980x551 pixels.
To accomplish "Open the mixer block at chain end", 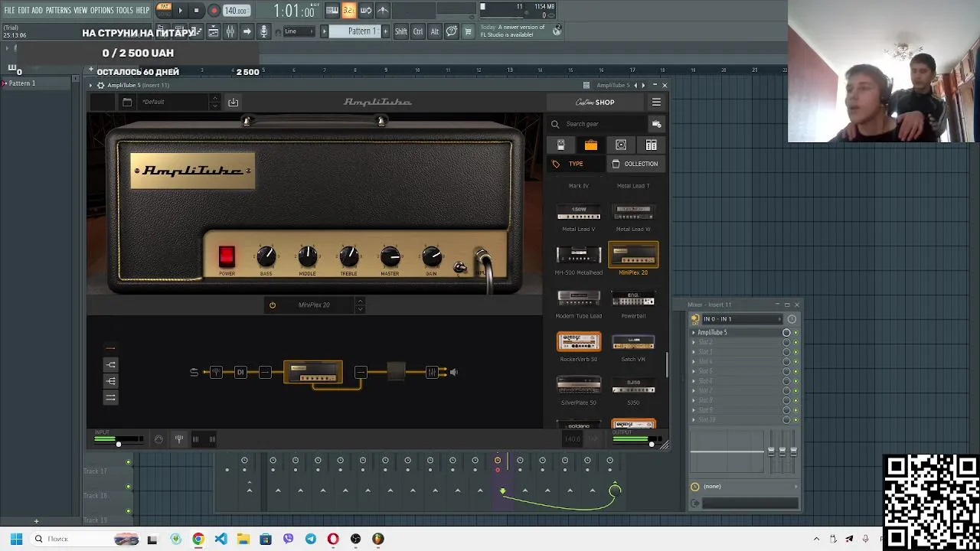I will [432, 373].
